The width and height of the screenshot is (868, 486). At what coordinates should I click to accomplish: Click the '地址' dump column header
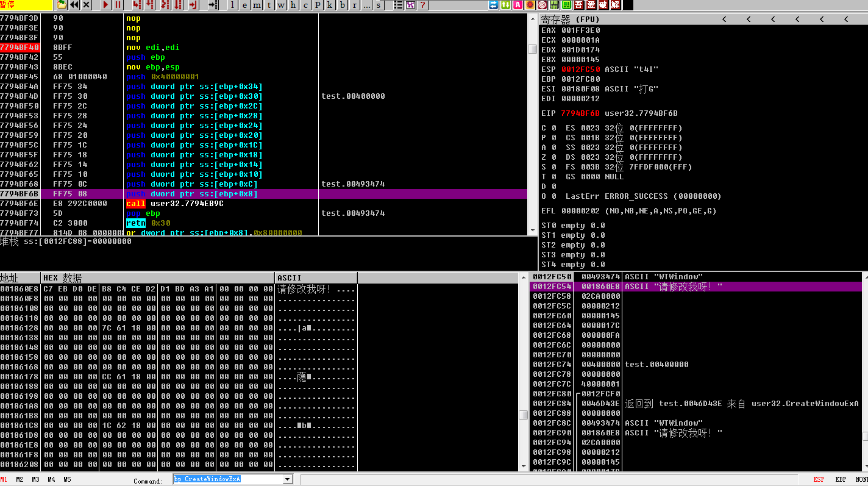[x=20, y=278]
